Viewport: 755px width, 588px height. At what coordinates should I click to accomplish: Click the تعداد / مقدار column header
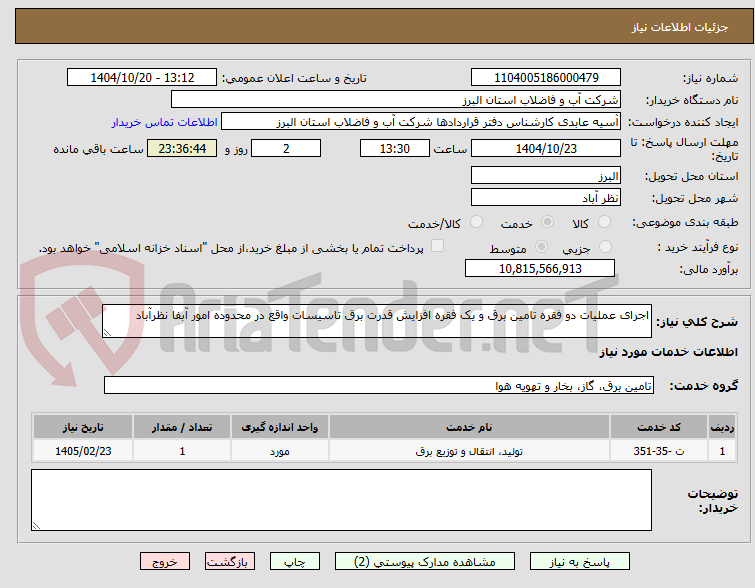point(182,427)
